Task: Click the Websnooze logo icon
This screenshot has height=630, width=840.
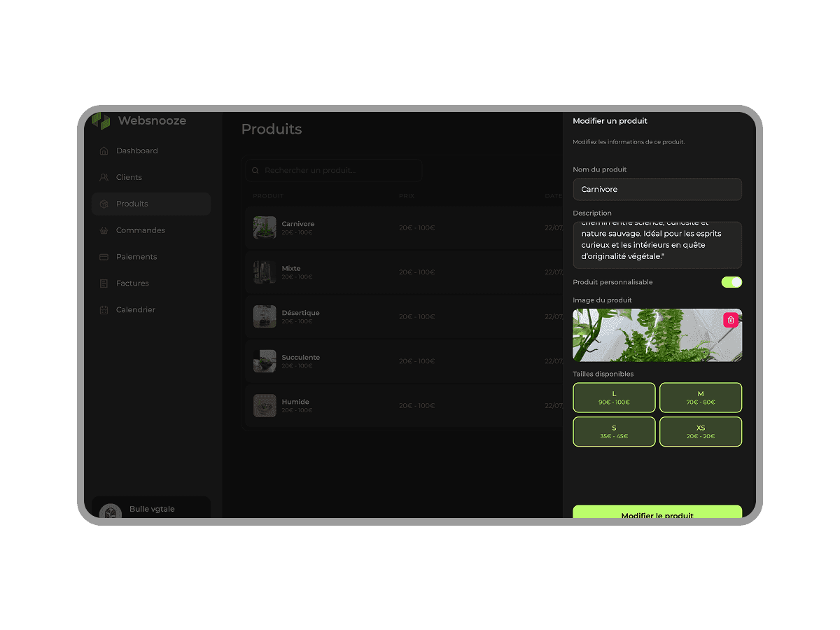Action: point(101,121)
